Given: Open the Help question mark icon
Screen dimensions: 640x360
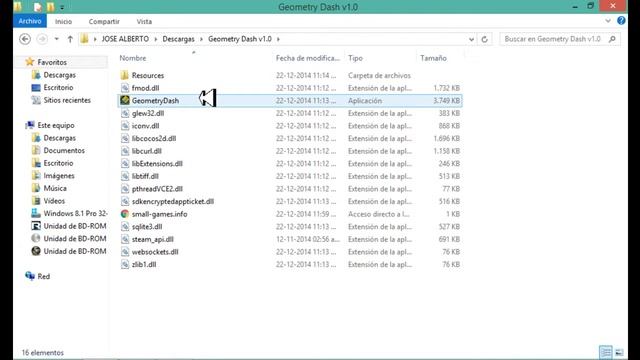Looking at the screenshot, I should tap(621, 21).
